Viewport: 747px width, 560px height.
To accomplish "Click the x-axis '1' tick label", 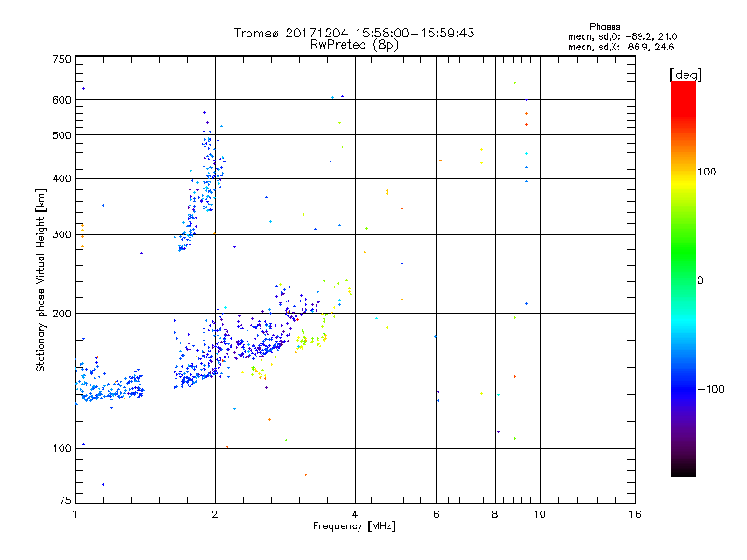I will click(75, 514).
